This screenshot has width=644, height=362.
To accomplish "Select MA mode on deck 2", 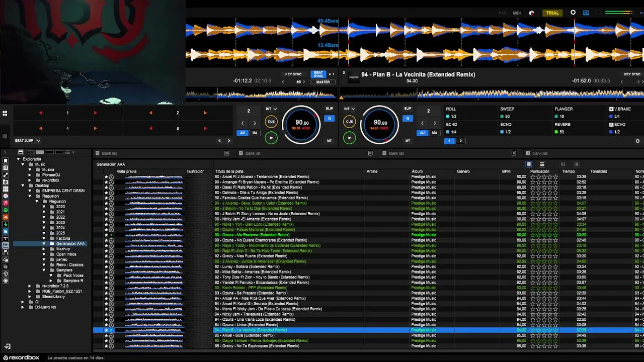I will (x=434, y=133).
